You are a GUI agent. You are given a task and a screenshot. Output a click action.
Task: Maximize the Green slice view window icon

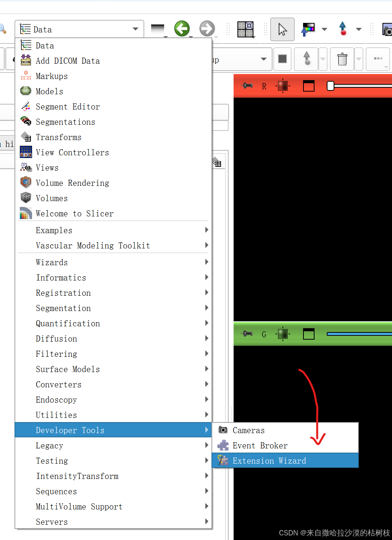pos(309,334)
